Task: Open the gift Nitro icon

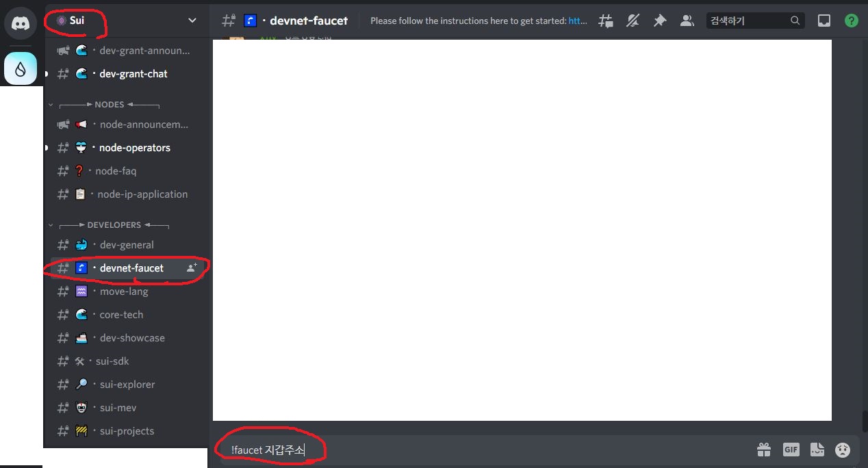Action: pos(764,450)
